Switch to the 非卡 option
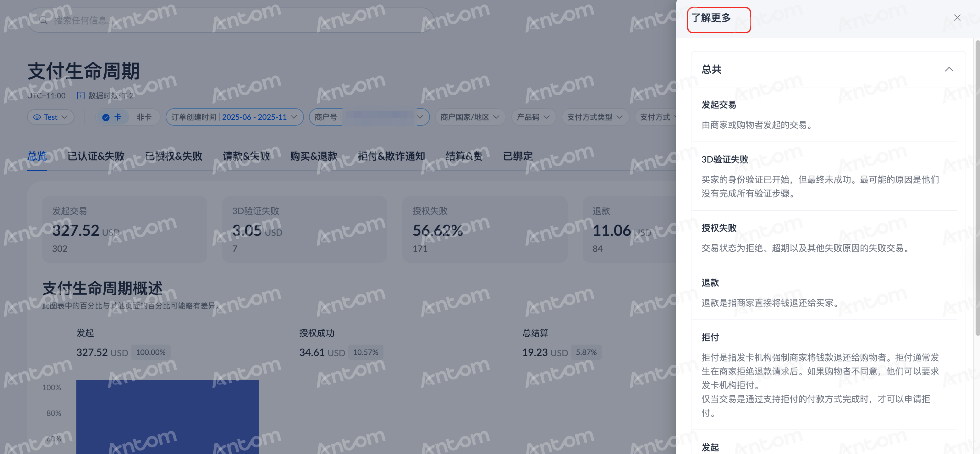This screenshot has height=454, width=980. point(144,117)
